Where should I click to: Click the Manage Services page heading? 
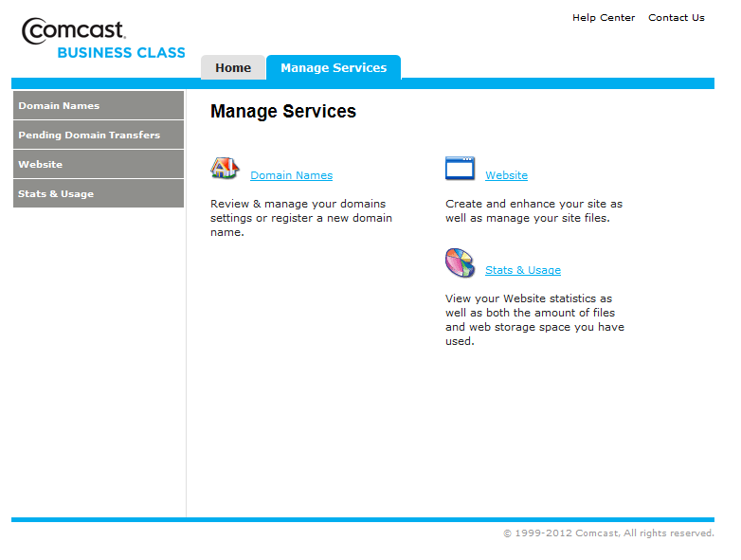283,112
